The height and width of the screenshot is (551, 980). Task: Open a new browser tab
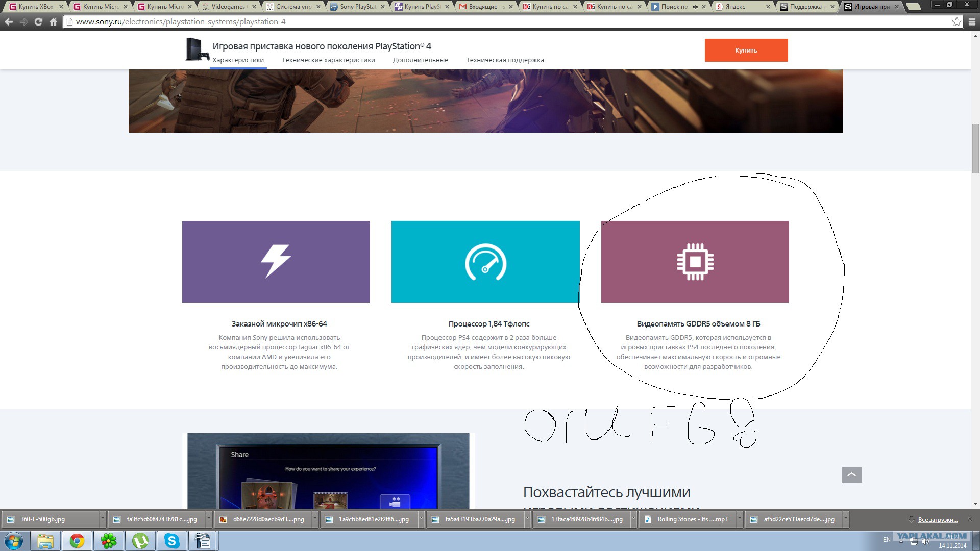click(914, 7)
